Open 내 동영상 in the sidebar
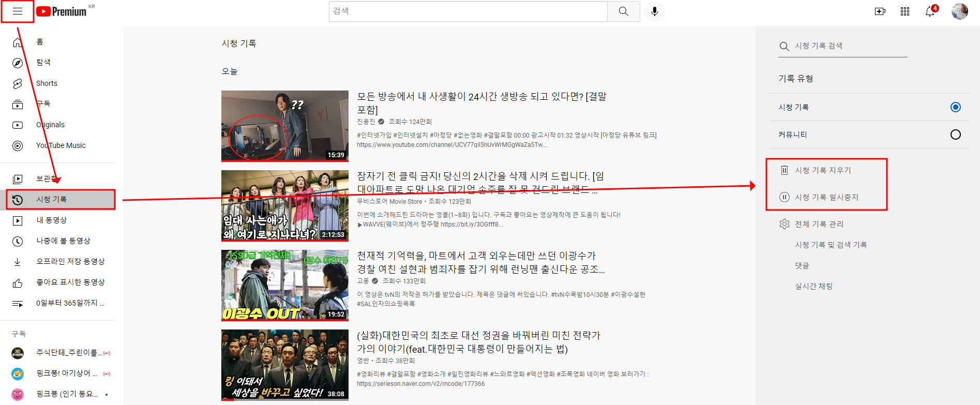This screenshot has height=405, width=980. (51, 220)
